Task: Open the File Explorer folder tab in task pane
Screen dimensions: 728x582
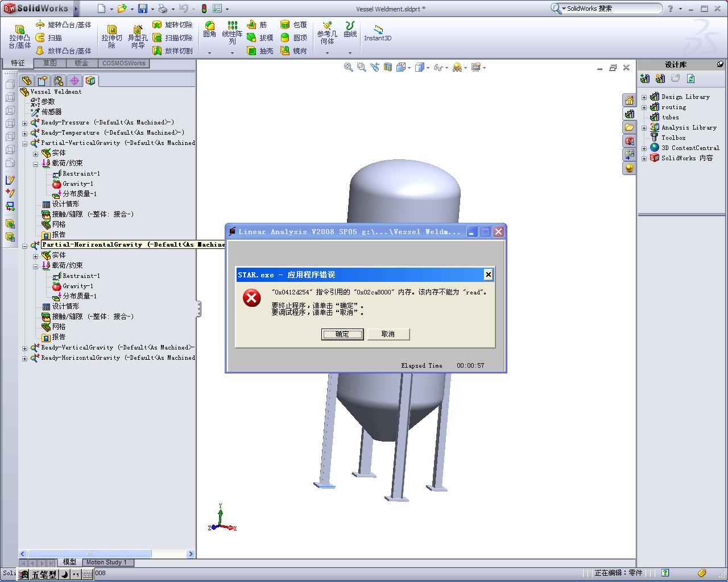Action: click(x=629, y=127)
